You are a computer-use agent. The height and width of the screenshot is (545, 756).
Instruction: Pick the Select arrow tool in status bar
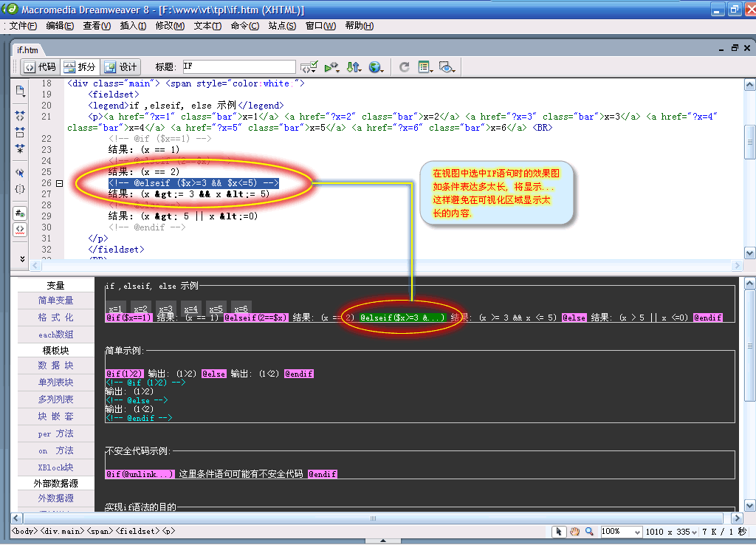click(x=559, y=532)
